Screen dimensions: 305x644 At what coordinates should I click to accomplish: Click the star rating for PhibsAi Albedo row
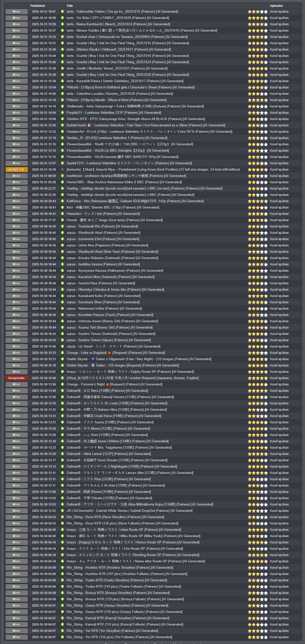(x=258, y=100)
